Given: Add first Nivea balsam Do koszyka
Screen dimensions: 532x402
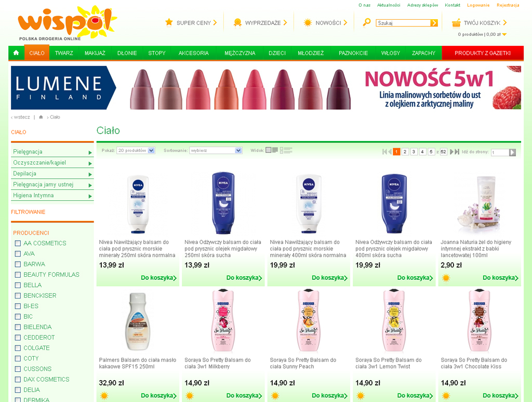Looking at the screenshot, I should pos(158,278).
